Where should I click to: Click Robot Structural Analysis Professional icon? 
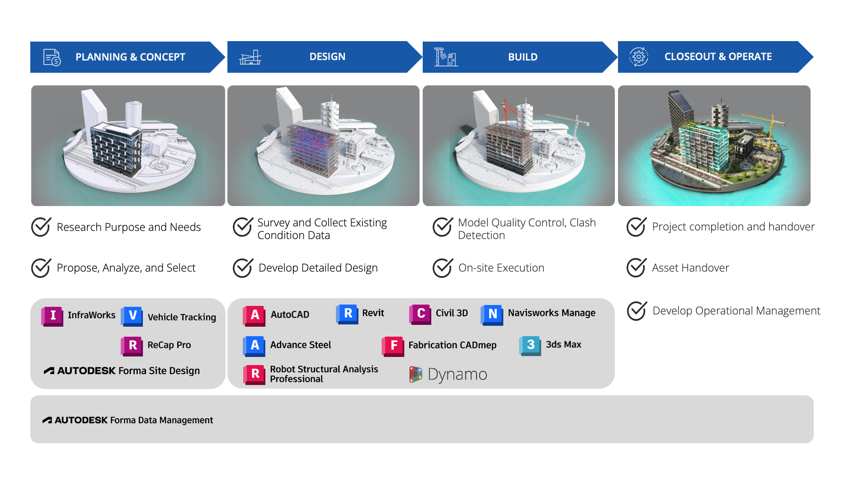255,374
